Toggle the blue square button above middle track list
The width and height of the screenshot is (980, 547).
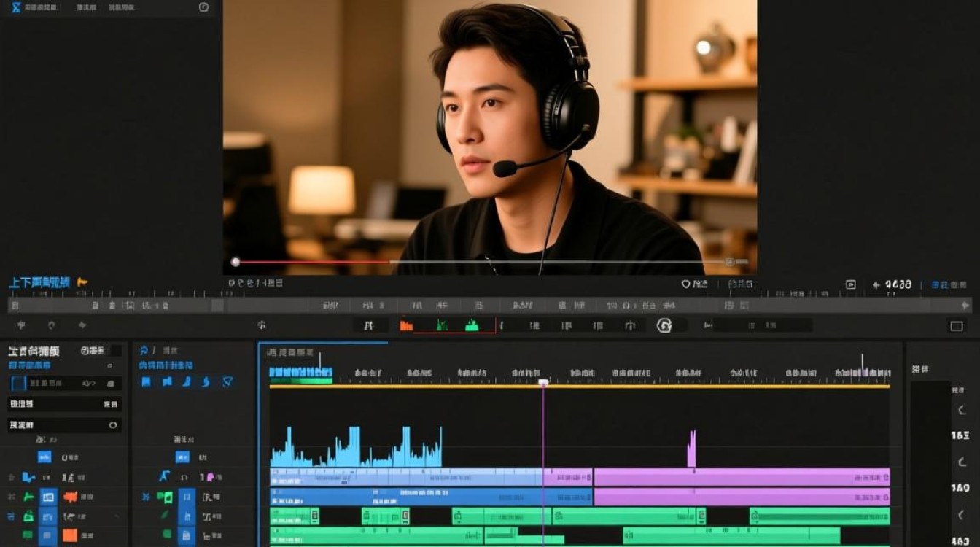click(x=182, y=457)
